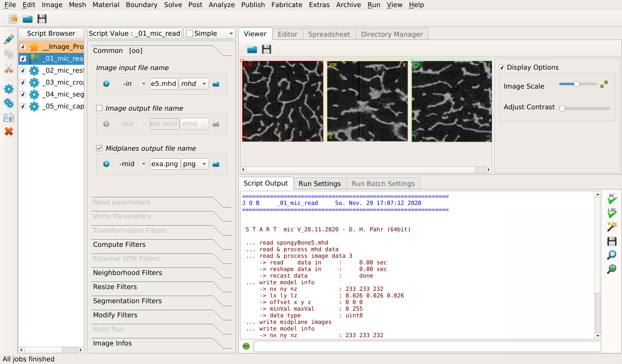
Task: Uncheck the _05_mic_cap script checkbox
Action: (x=23, y=106)
